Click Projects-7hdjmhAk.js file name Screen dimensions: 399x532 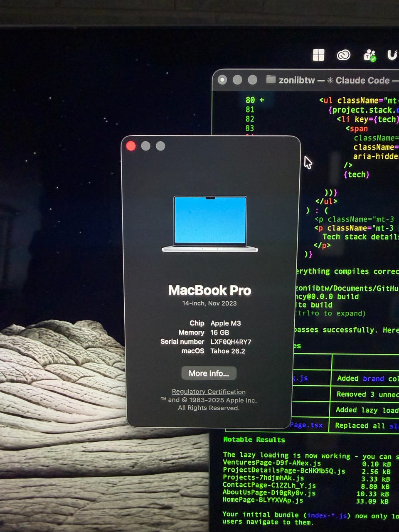[x=264, y=478]
